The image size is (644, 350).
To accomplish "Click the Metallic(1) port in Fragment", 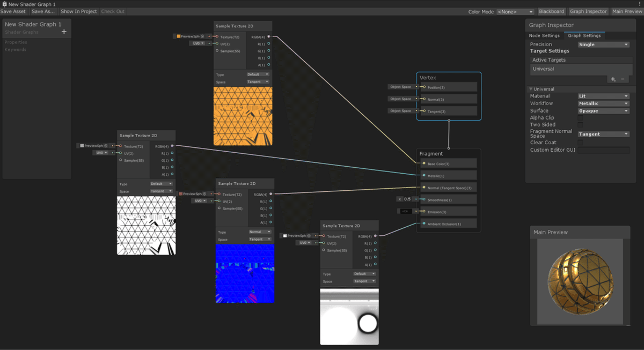I will pos(424,175).
